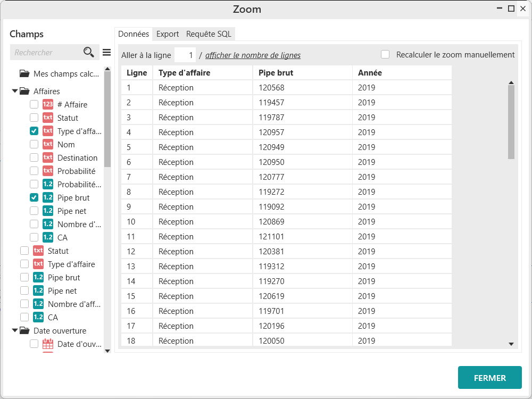Viewport: 532px width, 399px height.
Task: Click the Affaires folder icon
Action: 24,92
